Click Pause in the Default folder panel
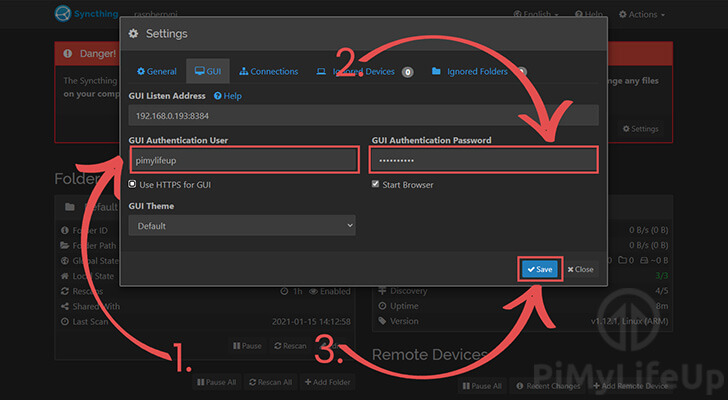This screenshot has width=728, height=400. pos(247,346)
